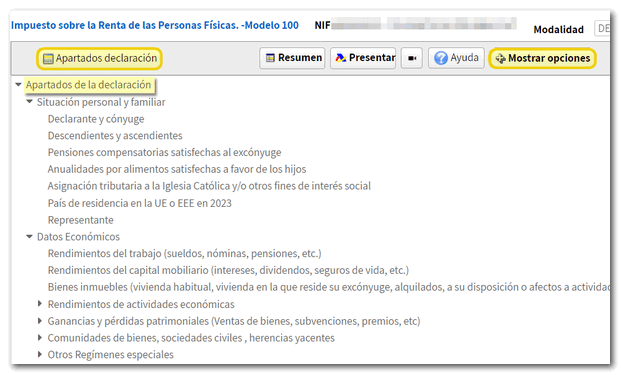Open Declarante y cónyuge section

[96, 119]
